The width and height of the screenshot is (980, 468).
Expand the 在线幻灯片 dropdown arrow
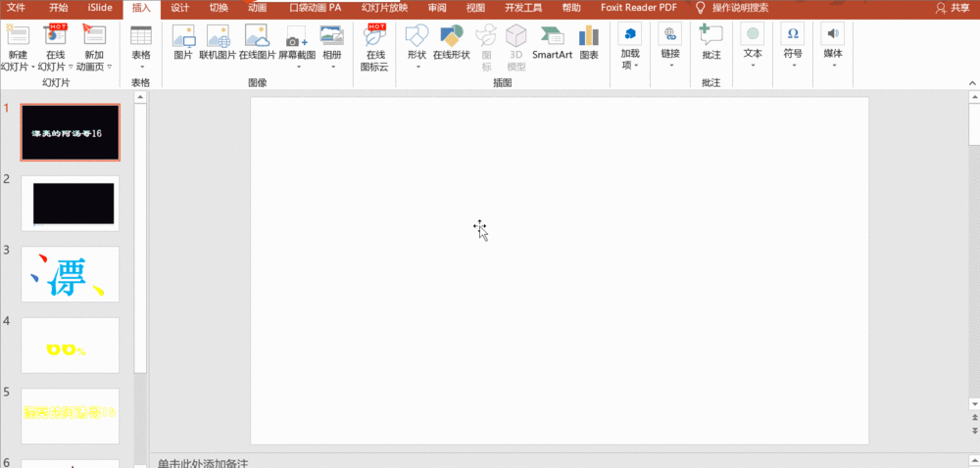pos(71,67)
